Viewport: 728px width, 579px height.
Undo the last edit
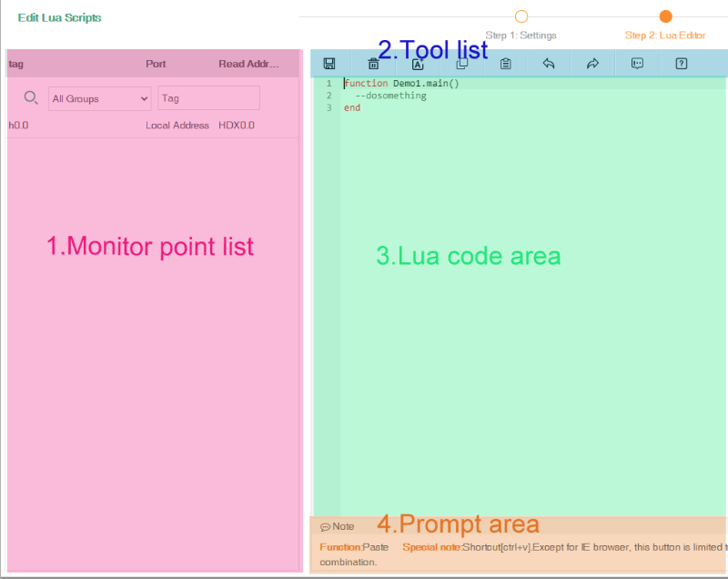pyautogui.click(x=549, y=64)
